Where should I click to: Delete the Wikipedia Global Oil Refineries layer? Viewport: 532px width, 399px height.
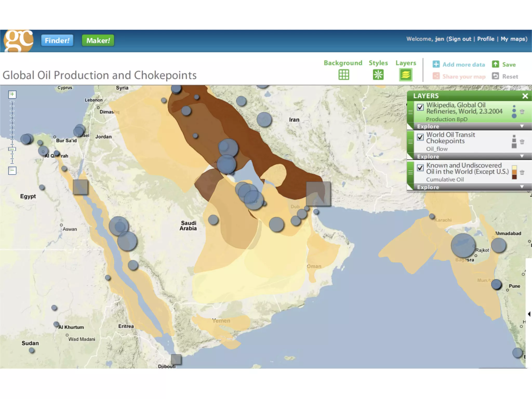pyautogui.click(x=522, y=112)
